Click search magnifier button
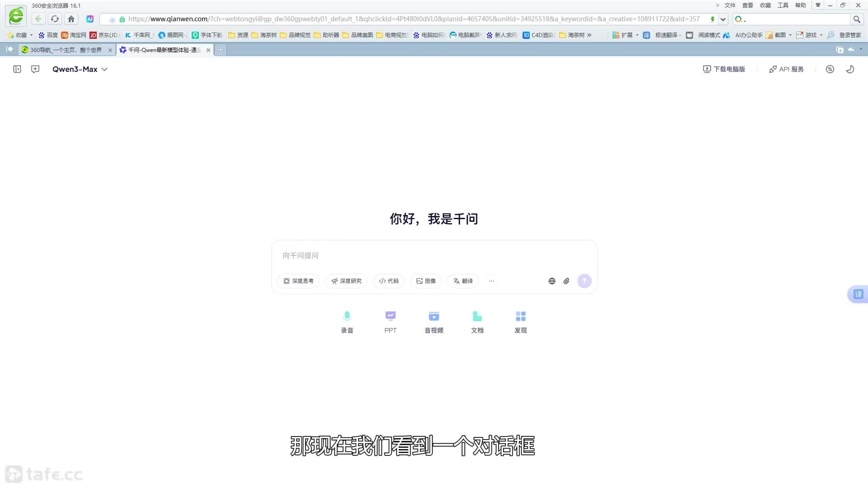 point(856,19)
